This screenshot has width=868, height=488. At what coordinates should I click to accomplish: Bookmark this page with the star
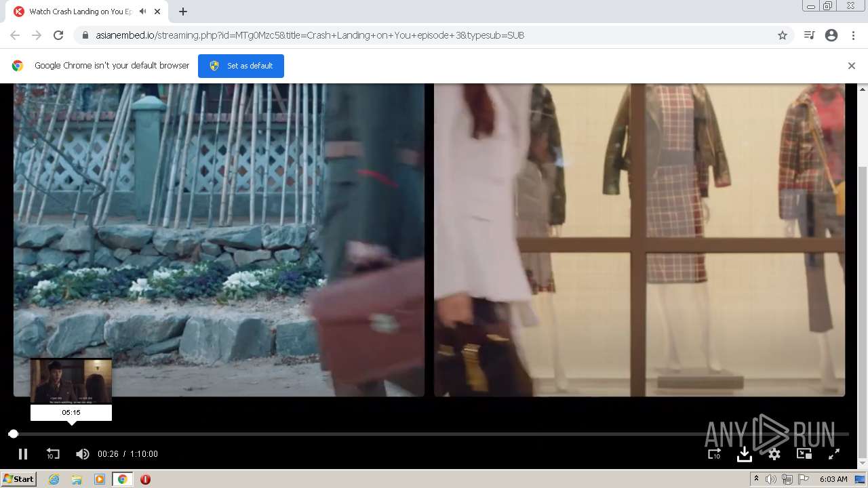(783, 35)
